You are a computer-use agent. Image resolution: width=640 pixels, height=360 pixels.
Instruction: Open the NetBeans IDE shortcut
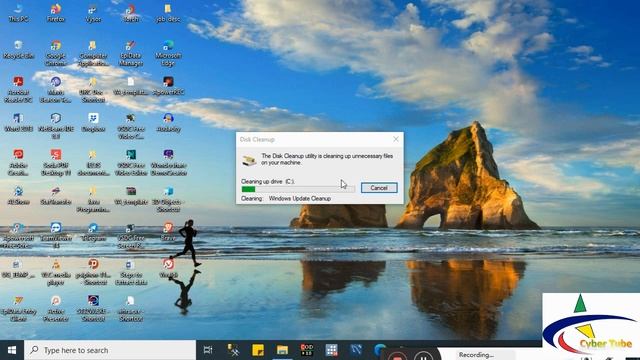coord(56,126)
